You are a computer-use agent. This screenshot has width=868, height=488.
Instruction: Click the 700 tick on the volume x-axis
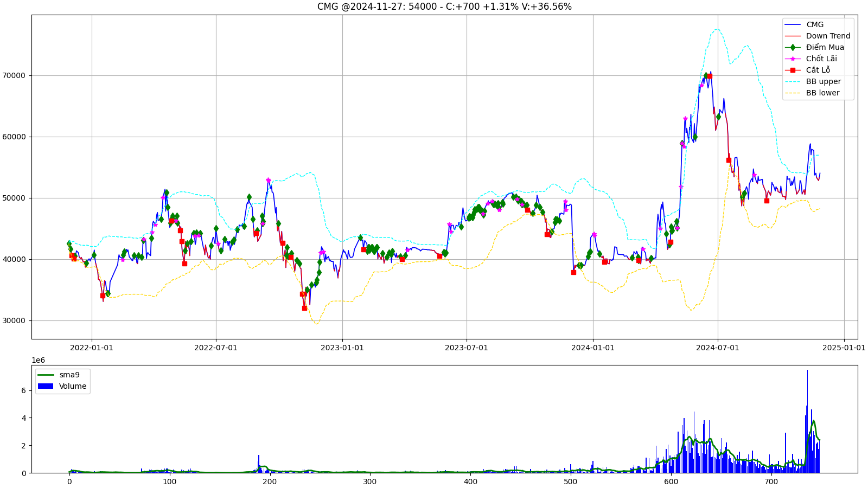(771, 481)
